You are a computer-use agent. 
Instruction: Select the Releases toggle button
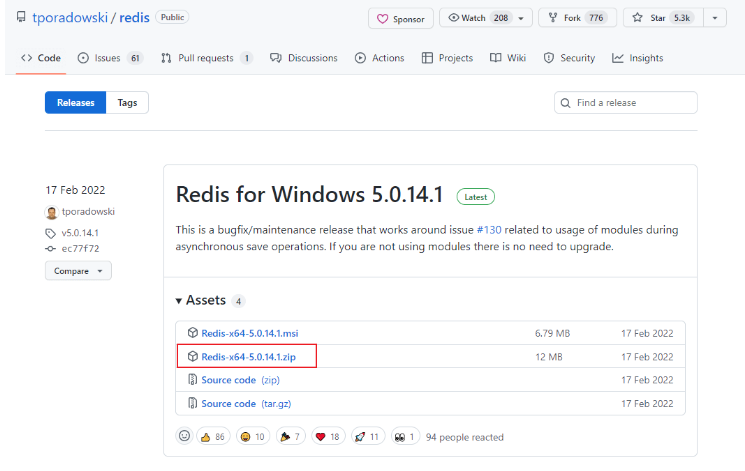(76, 103)
